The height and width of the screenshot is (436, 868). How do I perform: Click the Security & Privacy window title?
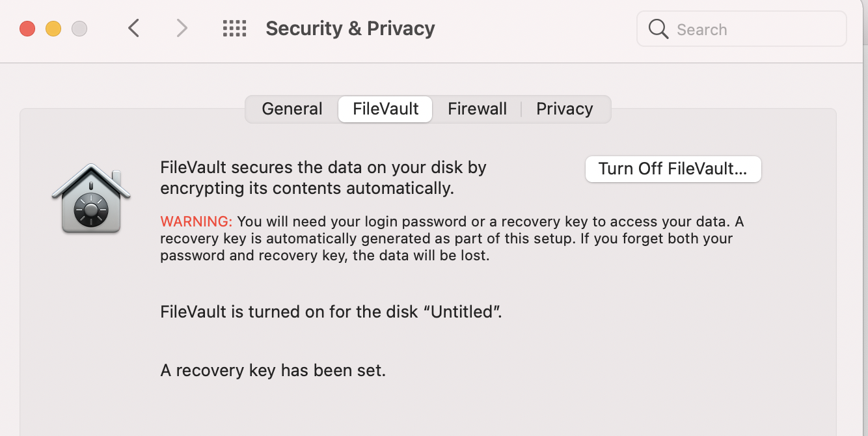point(350,29)
